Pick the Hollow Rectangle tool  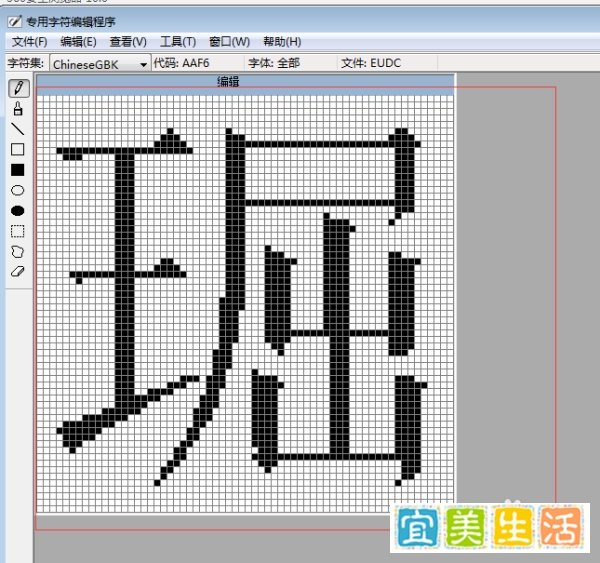(18, 149)
